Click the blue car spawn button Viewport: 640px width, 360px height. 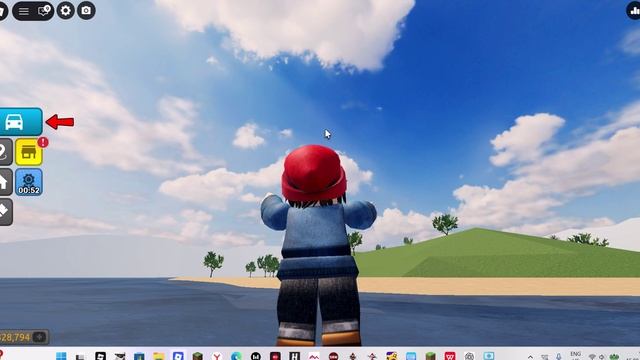pyautogui.click(x=20, y=122)
